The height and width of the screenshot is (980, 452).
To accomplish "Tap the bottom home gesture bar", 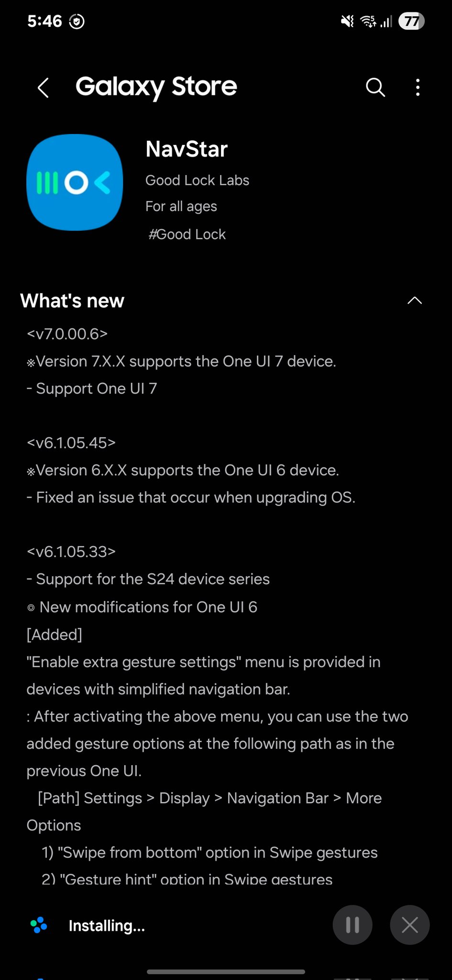I will pos(226,972).
